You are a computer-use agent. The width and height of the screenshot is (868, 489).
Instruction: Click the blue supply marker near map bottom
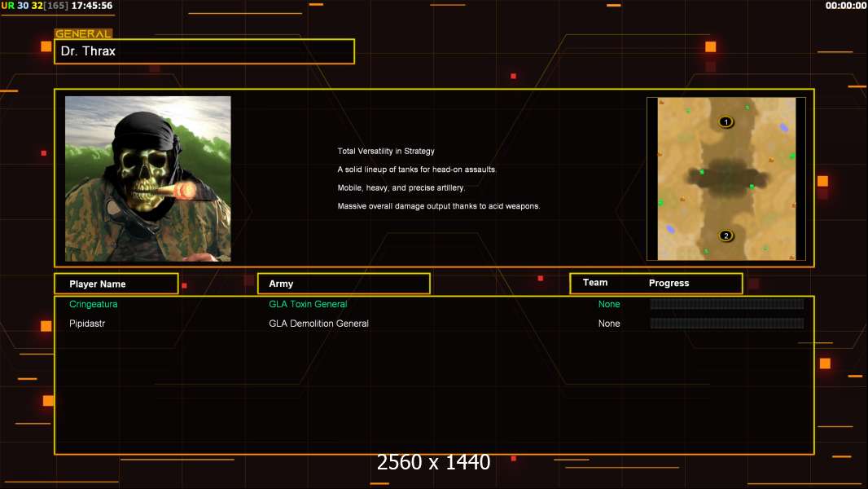(x=670, y=229)
